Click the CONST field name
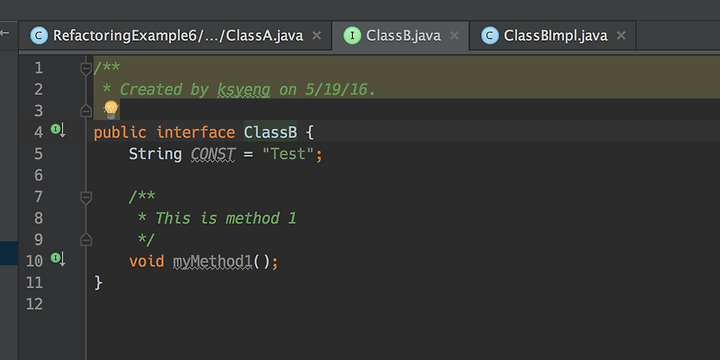720x360 pixels. 213,154
